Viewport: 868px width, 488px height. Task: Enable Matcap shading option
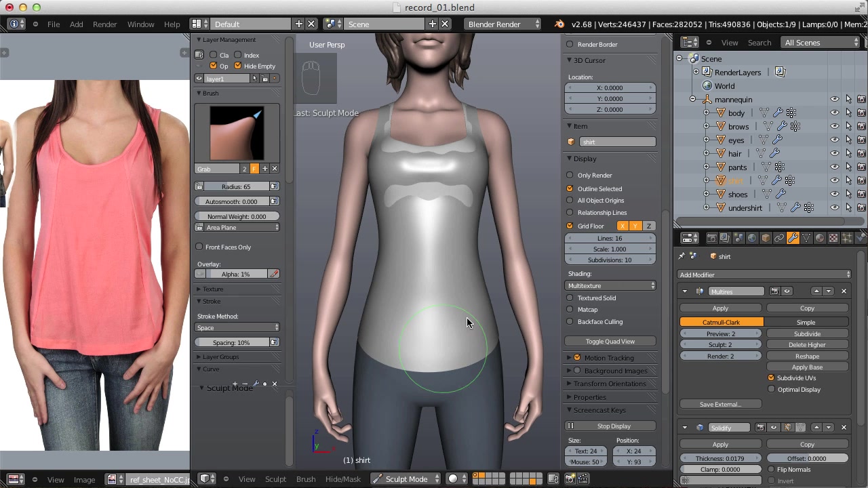(x=570, y=310)
